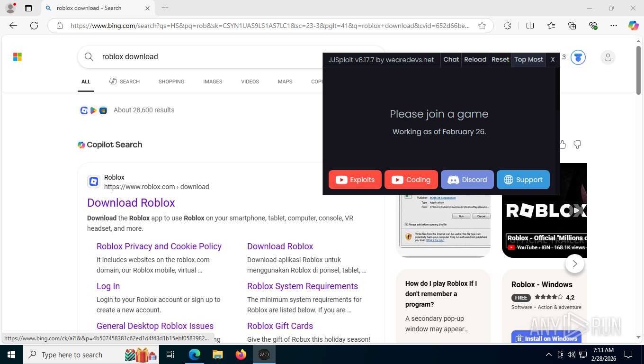Open the notification center icon
The width and height of the screenshot is (644, 364).
coord(628,355)
